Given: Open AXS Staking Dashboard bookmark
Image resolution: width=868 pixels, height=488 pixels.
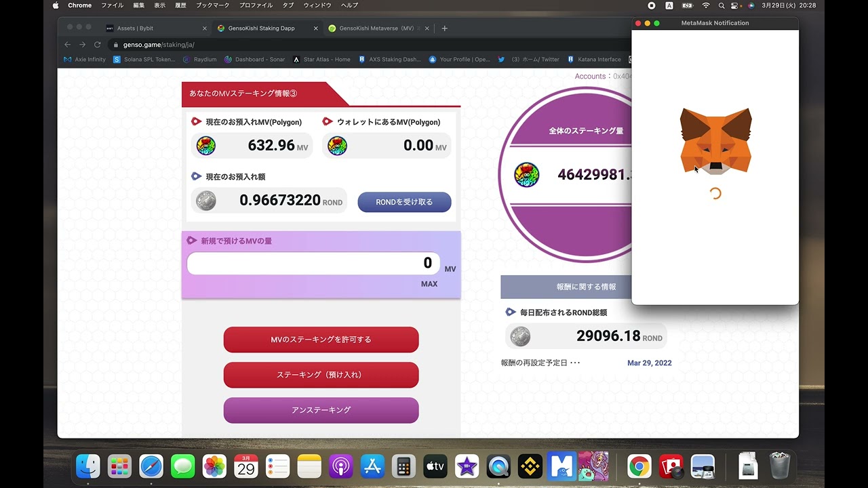Looking at the screenshot, I should 390,60.
